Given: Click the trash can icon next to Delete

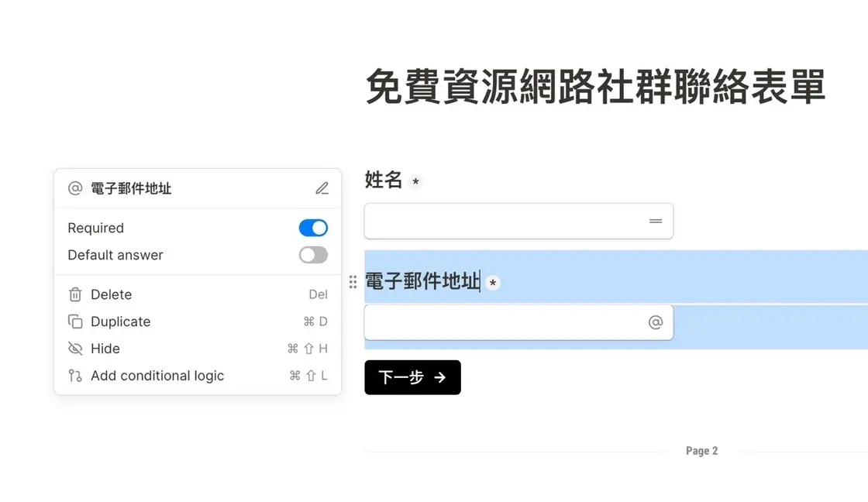Looking at the screenshot, I should tap(75, 294).
